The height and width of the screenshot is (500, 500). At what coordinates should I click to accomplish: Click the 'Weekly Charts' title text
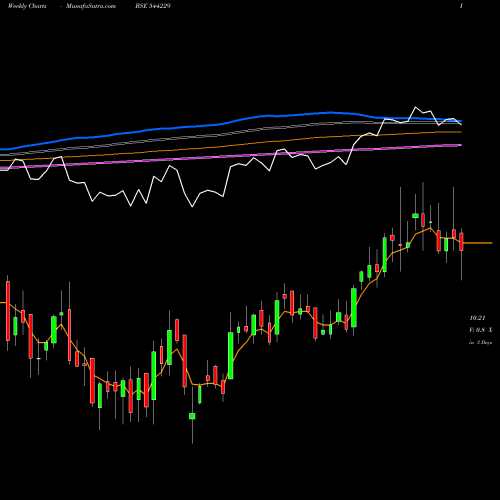pos(27,6)
